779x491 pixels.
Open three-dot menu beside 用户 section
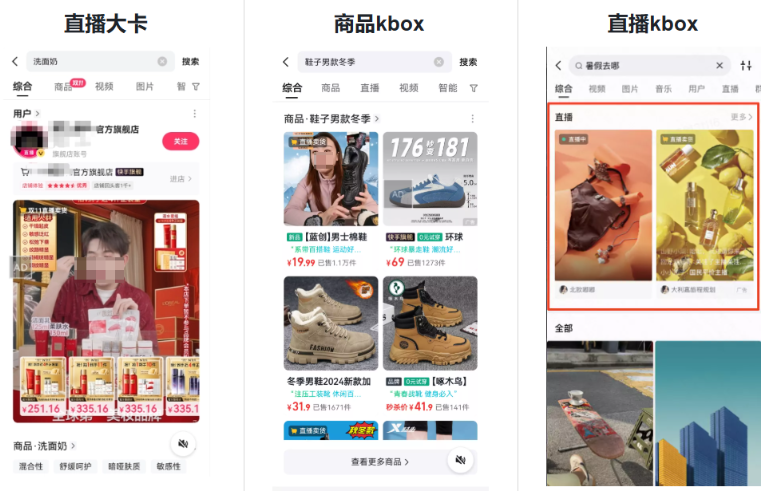point(194,114)
